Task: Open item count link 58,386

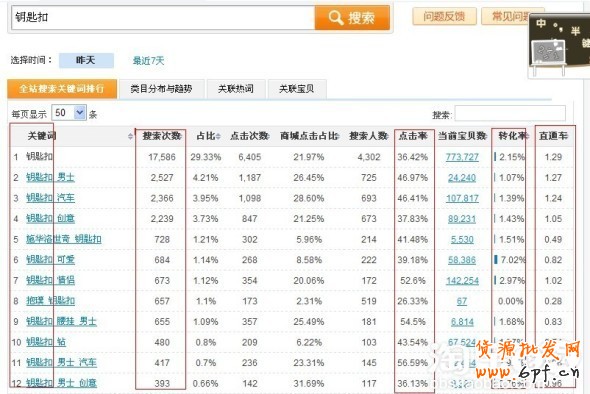Action: point(462,260)
